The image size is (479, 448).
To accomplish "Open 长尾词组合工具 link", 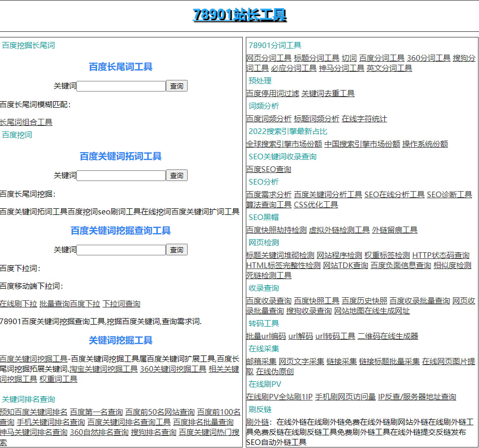I will coord(26,122).
